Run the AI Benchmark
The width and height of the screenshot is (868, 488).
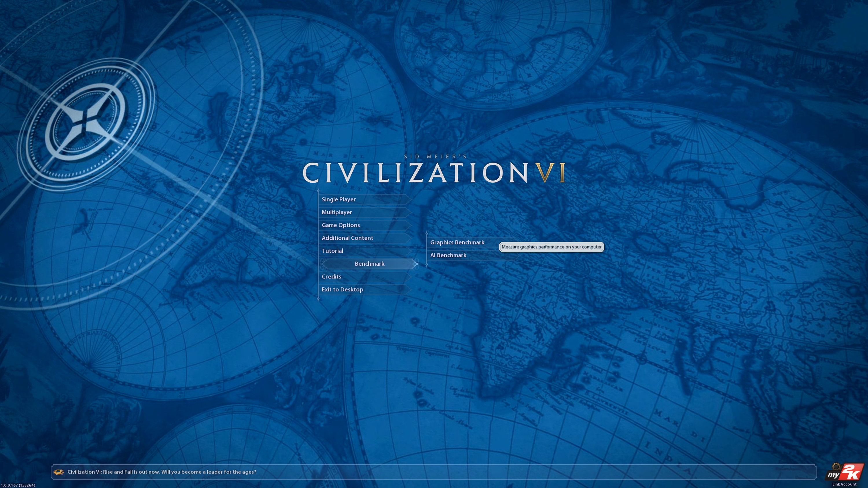coord(448,255)
